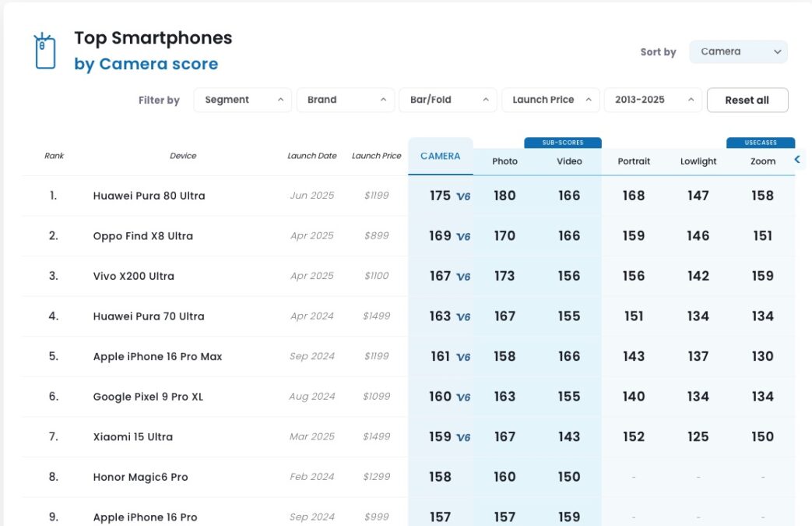812x526 pixels.
Task: Click the USECASES label badge
Action: click(761, 143)
